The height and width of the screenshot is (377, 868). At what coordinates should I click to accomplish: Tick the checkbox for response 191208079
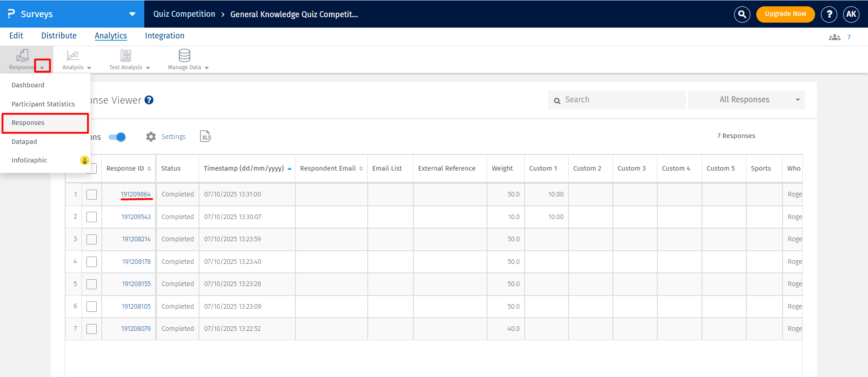(92, 329)
